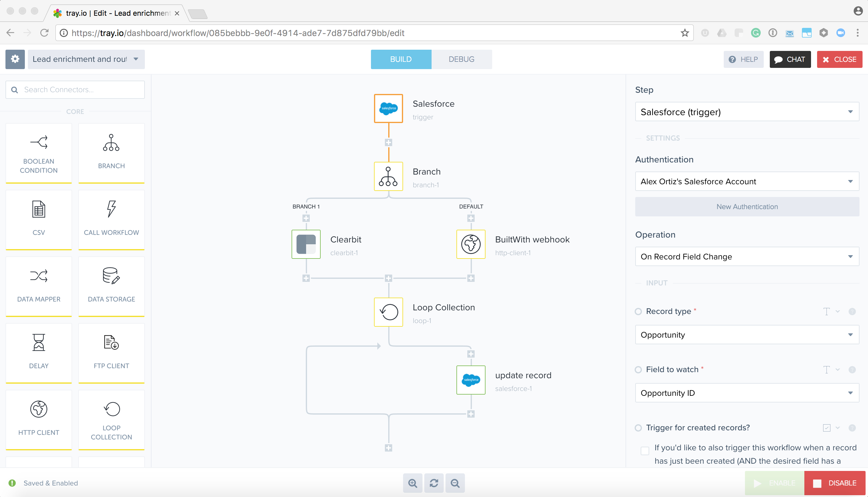Screen dimensions: 868x497
Task: Zoom in on the workflow canvas
Action: click(413, 483)
